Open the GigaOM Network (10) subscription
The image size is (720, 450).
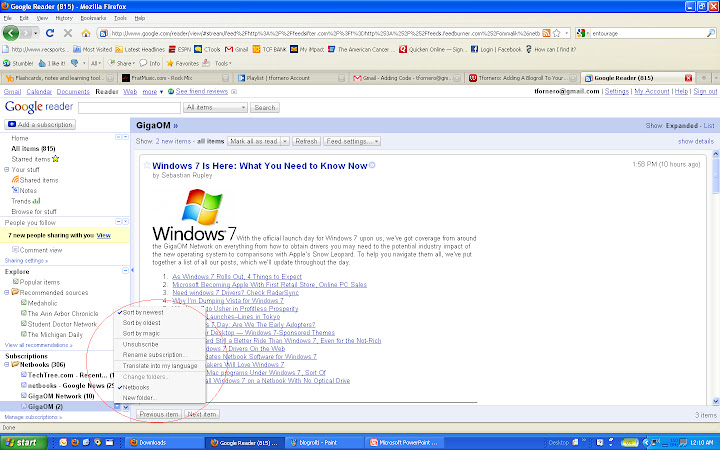coord(57,396)
